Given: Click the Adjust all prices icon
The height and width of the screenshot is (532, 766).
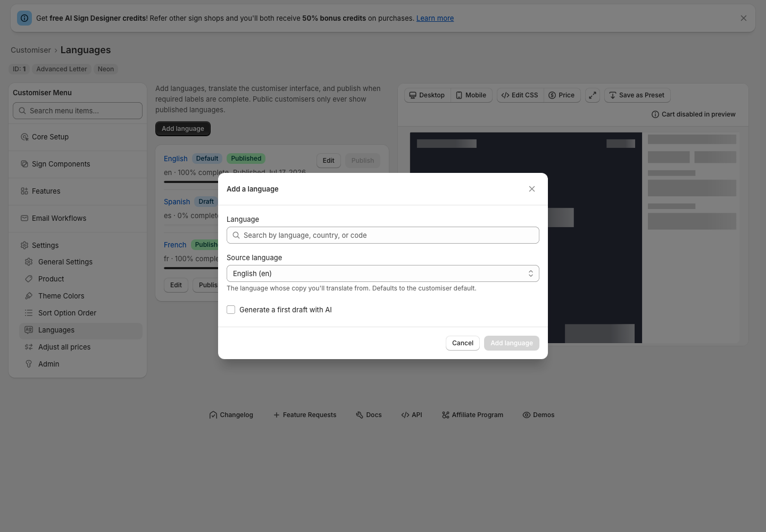Looking at the screenshot, I should pyautogui.click(x=29, y=347).
